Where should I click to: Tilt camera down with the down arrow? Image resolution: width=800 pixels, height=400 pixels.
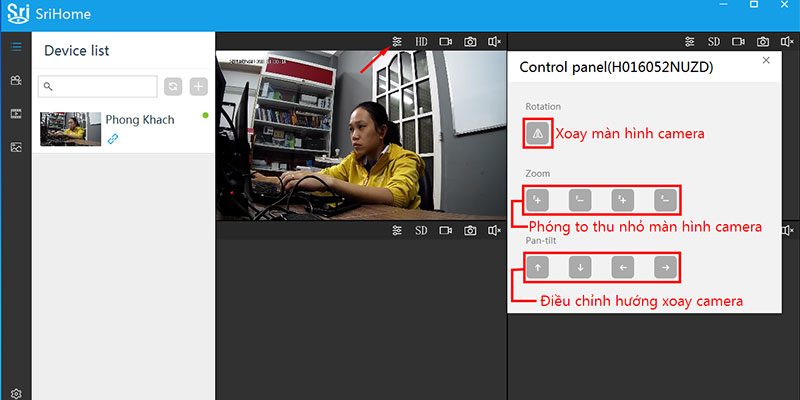click(580, 267)
